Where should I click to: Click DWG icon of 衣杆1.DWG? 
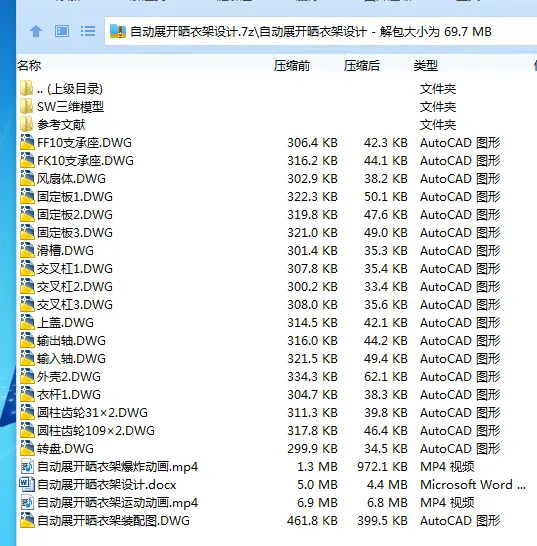pos(27,394)
